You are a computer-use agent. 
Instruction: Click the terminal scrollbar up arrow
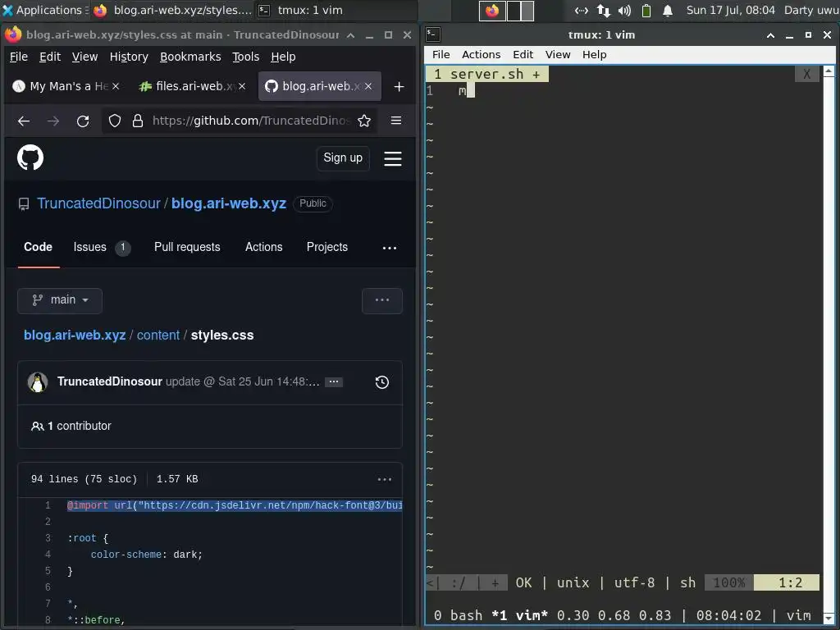[829, 71]
